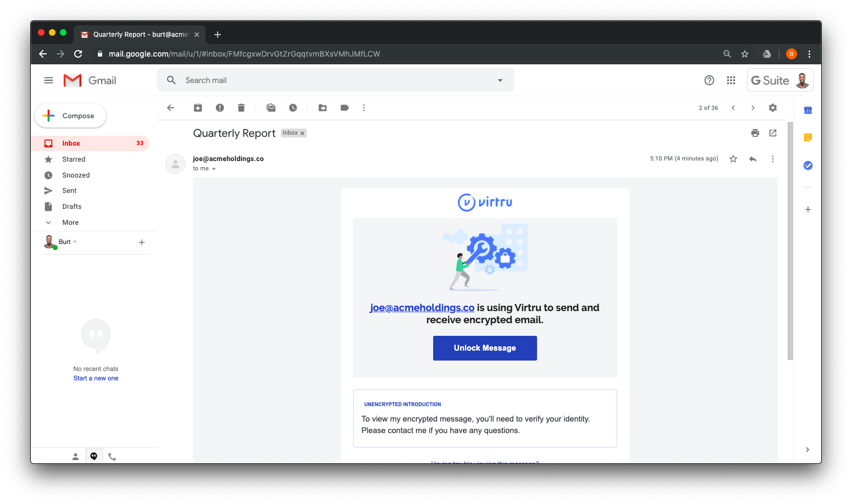Open email in a new window
Viewport: 852px width, 504px height.
tap(773, 133)
